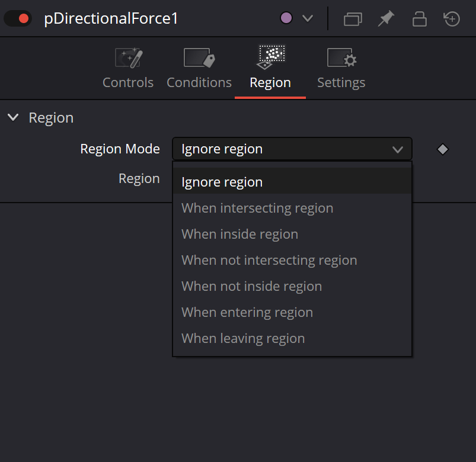Select When leaving region option
Image resolution: width=476 pixels, height=462 pixels.
tap(292, 339)
